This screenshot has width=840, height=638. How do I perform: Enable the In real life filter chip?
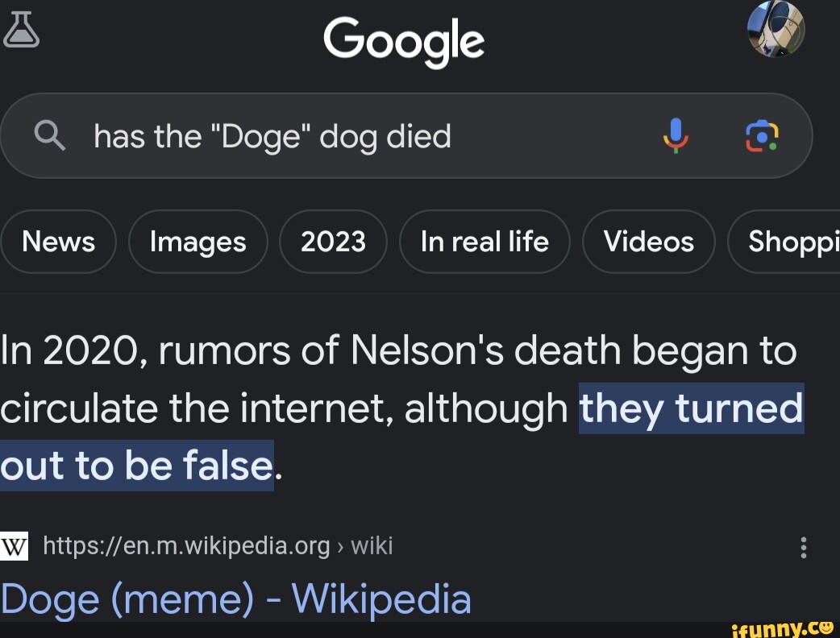click(484, 241)
